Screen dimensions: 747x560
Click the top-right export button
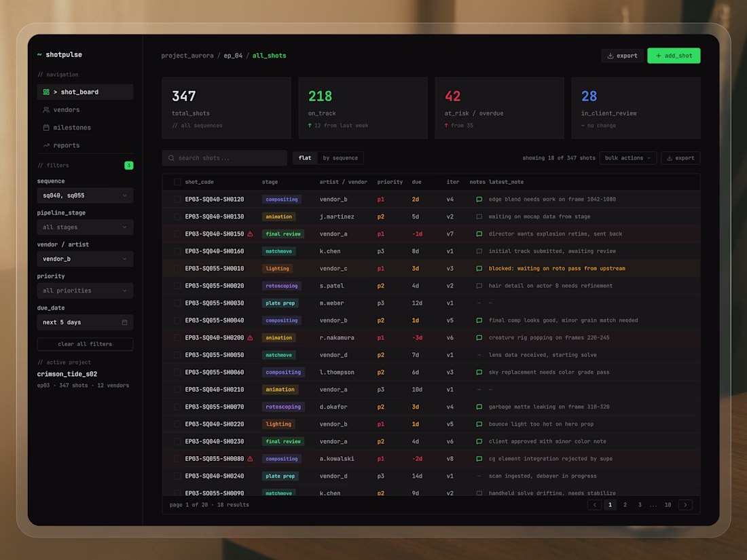(x=622, y=56)
